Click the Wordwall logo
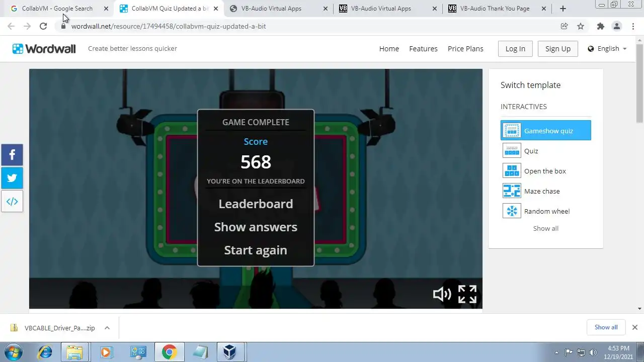The image size is (644, 362). tap(44, 49)
